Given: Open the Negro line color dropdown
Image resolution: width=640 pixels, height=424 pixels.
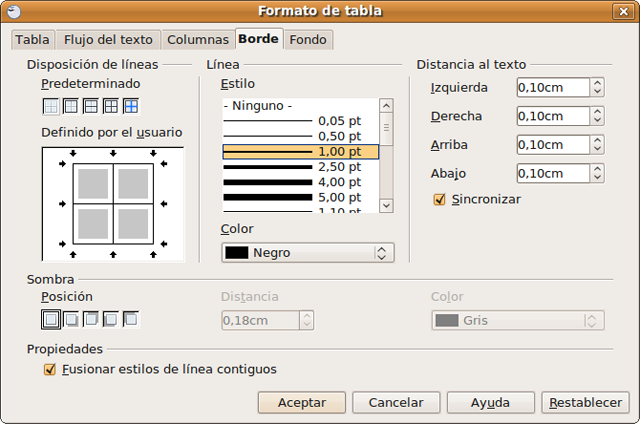Looking at the screenshot, I should point(307,253).
